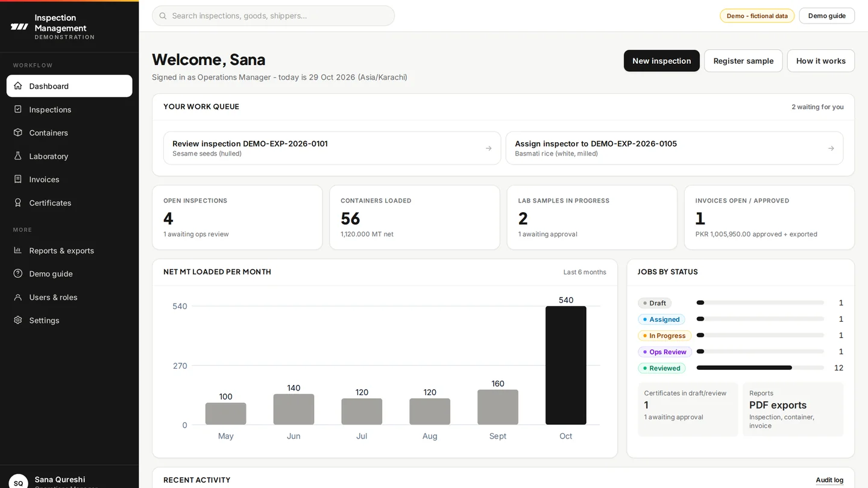
Task: Open the Open Inspections stat card
Action: coord(237,217)
